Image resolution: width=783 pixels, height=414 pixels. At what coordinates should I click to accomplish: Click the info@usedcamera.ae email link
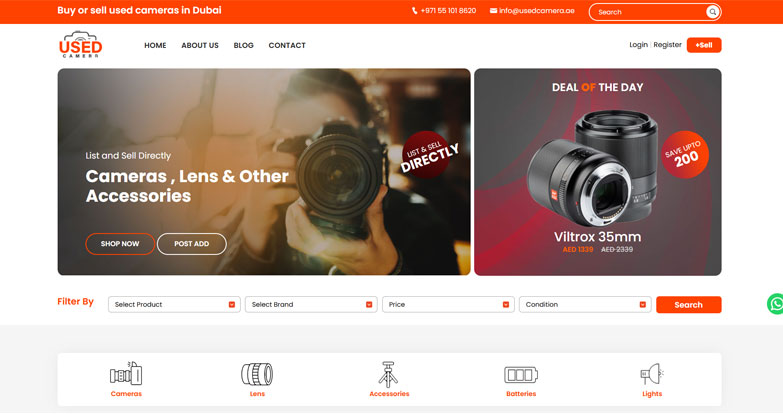point(537,10)
